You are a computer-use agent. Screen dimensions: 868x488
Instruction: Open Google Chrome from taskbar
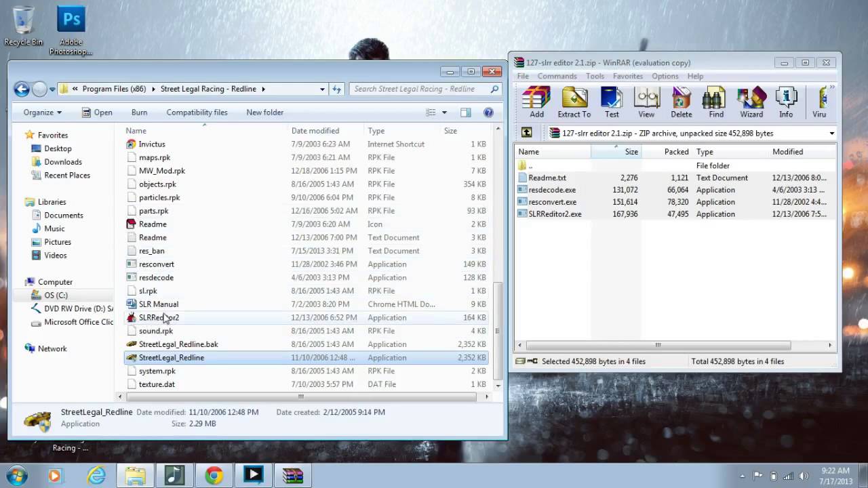pyautogui.click(x=214, y=475)
